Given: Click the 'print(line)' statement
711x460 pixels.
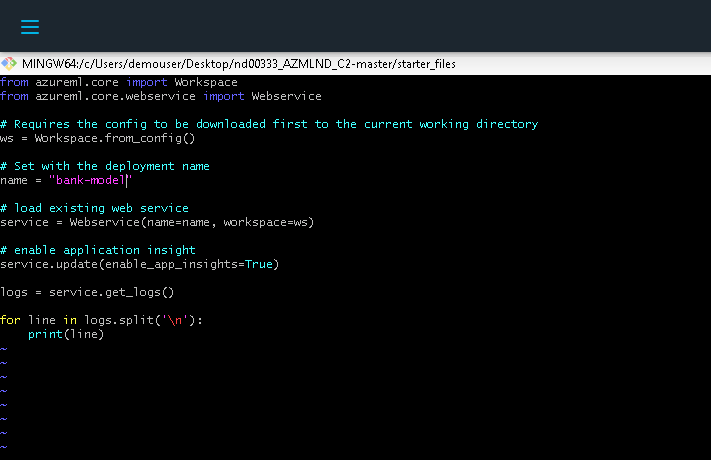Looking at the screenshot, I should (66, 334).
